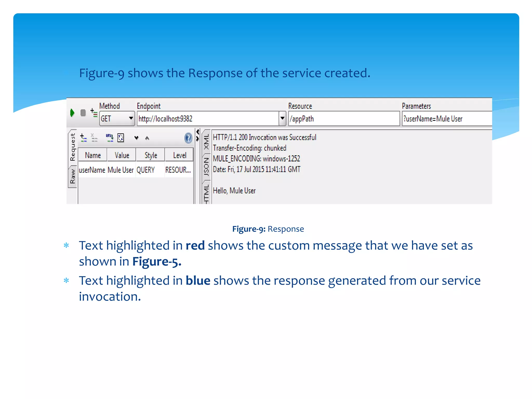Select the userName cell in parameter table
Image resolution: width=532 pixels, height=399 pixels.
coord(92,170)
